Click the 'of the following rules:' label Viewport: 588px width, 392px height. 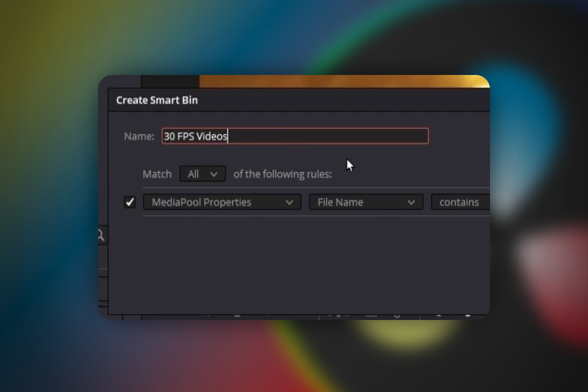(283, 174)
